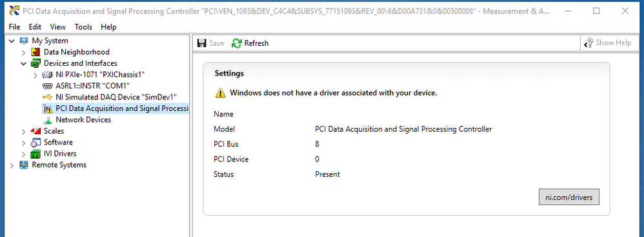Click the application icon in title bar
Viewport: 644px width, 237px height.
pos(14,11)
